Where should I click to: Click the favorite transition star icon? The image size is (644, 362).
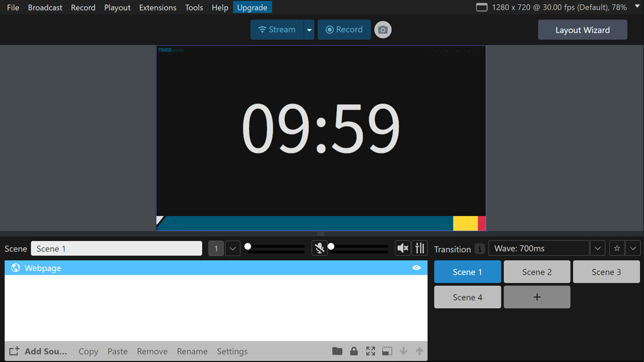tap(617, 248)
